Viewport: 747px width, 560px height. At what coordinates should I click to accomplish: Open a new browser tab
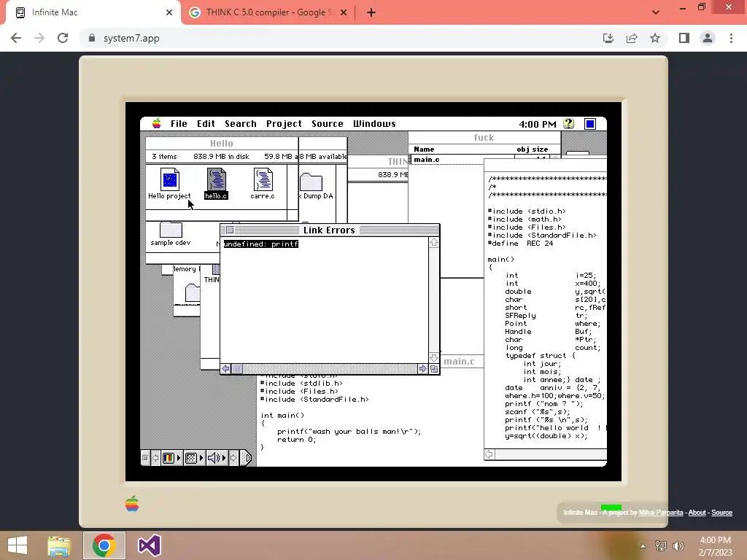pos(371,12)
